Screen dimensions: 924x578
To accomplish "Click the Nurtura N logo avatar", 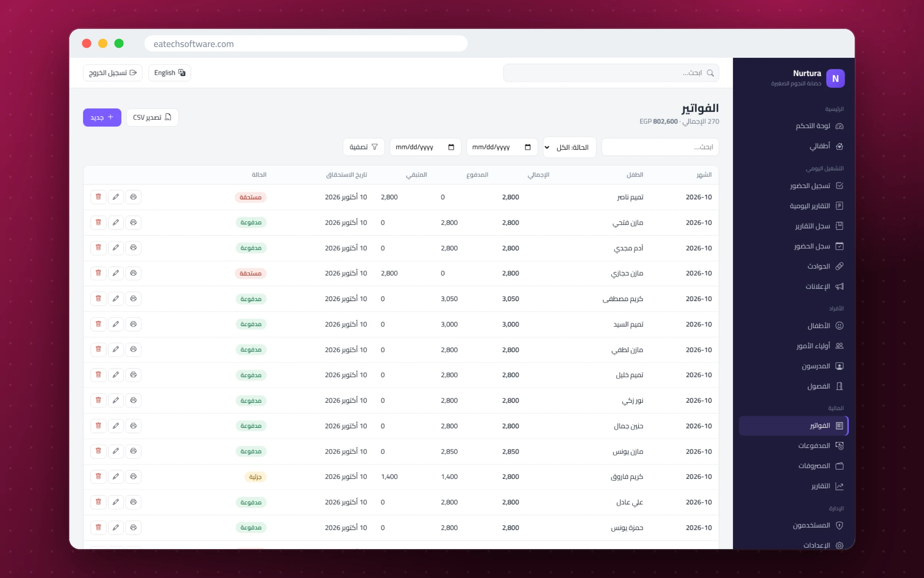I will 835,78.
